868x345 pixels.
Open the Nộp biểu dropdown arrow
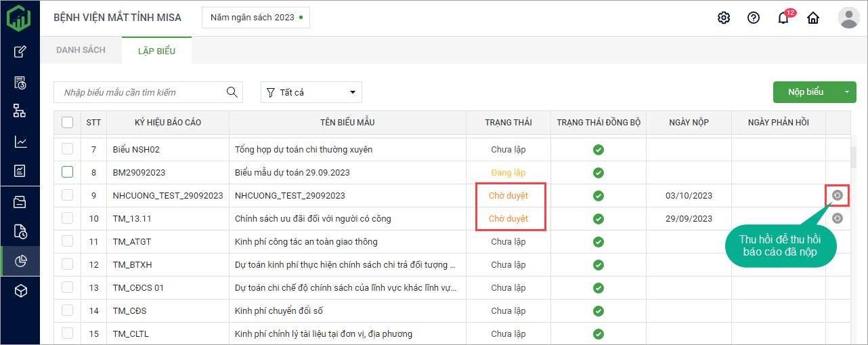point(846,92)
